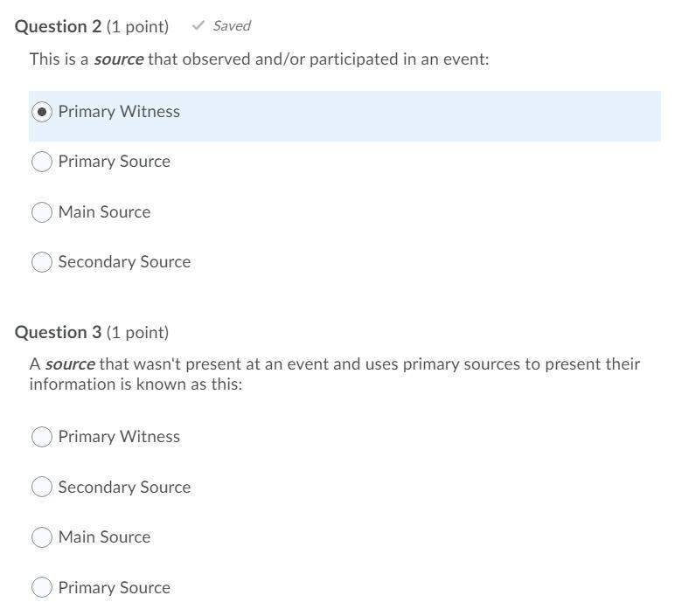Select Primary Witness radio button in Question 3

point(41,437)
